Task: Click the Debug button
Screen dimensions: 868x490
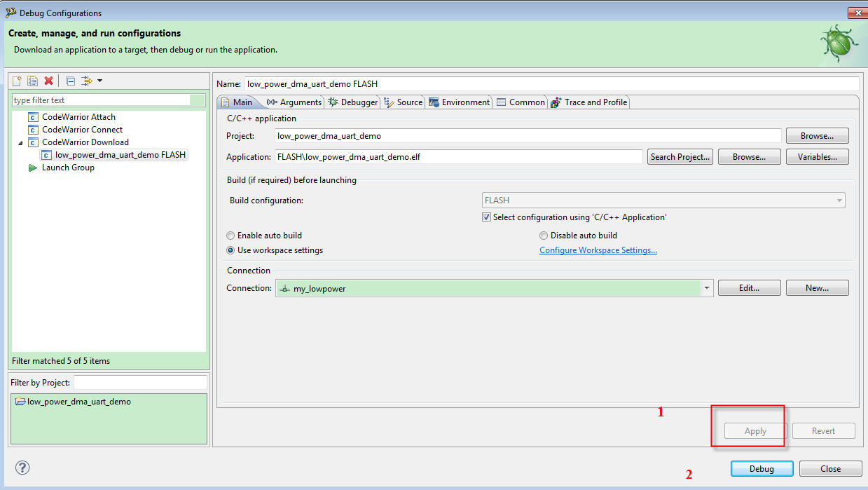Action: click(762, 469)
